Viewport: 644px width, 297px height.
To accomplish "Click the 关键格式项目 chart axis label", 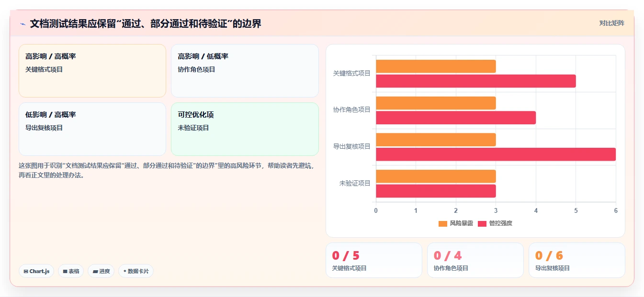I will [x=352, y=73].
